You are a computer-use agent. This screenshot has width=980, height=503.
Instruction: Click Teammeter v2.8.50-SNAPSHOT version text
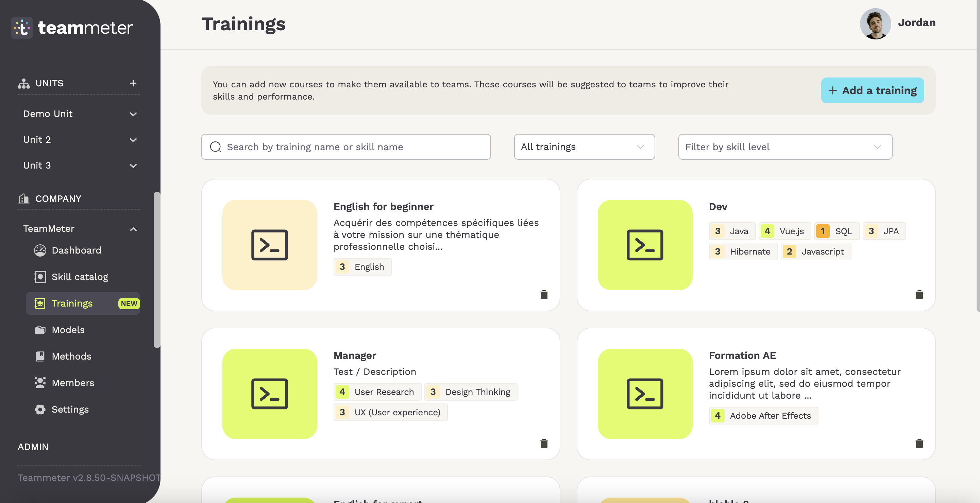point(89,478)
